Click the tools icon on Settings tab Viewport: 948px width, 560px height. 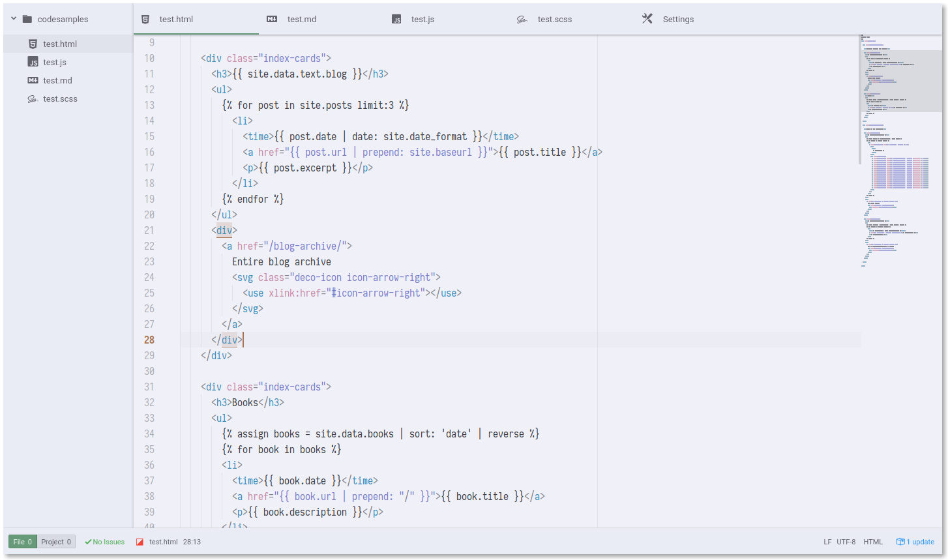[647, 18]
